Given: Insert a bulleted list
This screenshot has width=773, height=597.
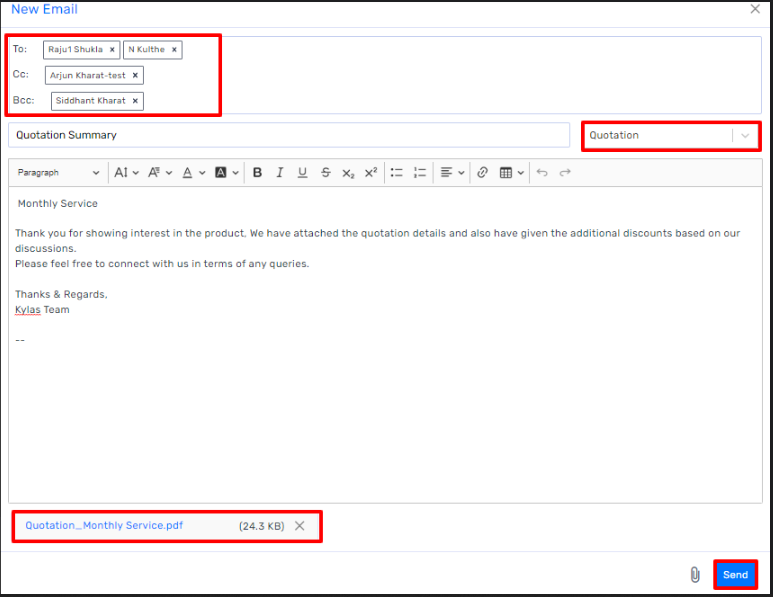Looking at the screenshot, I should coord(397,173).
